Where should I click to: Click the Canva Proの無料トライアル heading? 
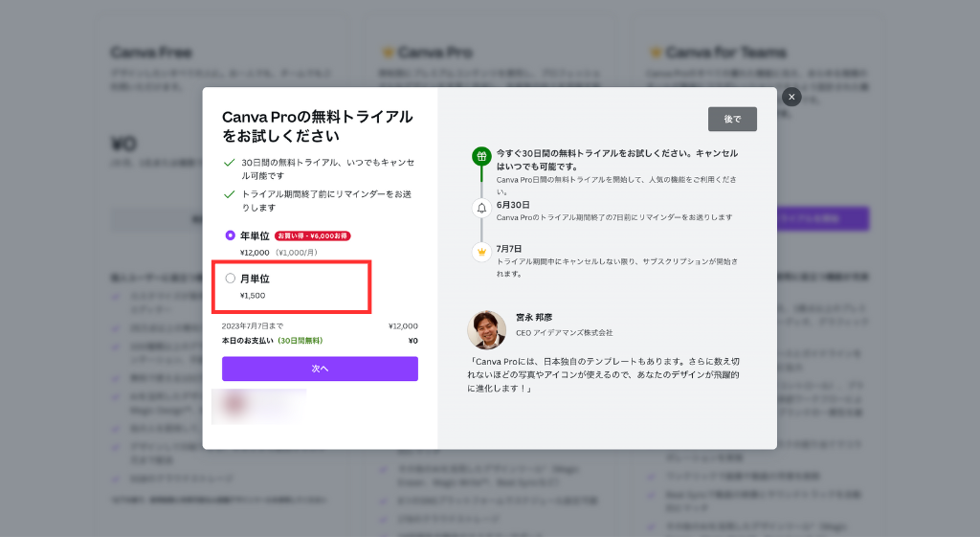318,126
